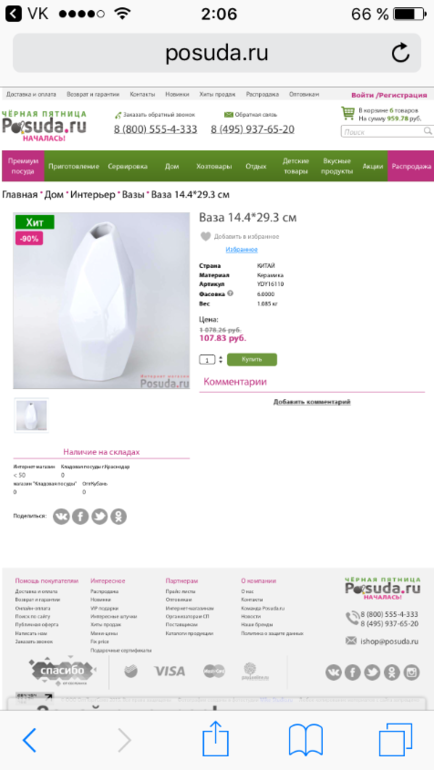
Task: Open Хозтовары category menu
Action: pos(214,166)
